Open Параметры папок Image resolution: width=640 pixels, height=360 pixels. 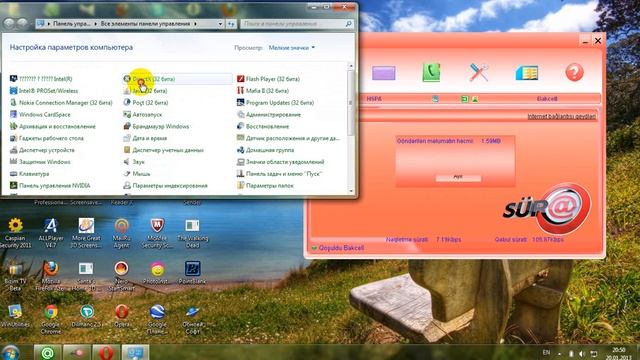265,185
